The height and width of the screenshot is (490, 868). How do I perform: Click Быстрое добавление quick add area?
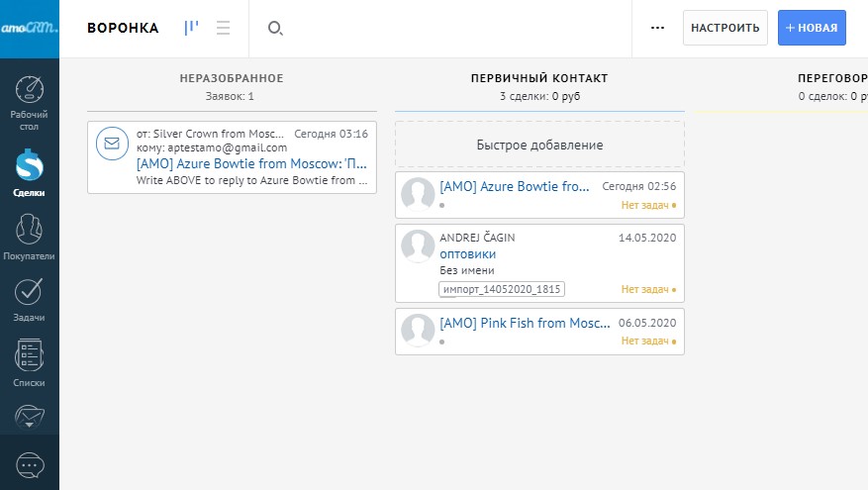(539, 145)
